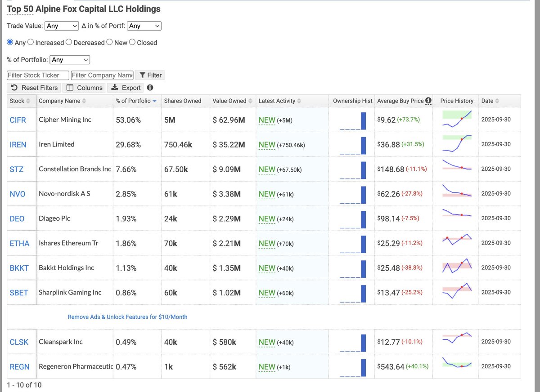Click the Top 50 holdings page title
This screenshot has height=392, width=540.
pos(84,9)
